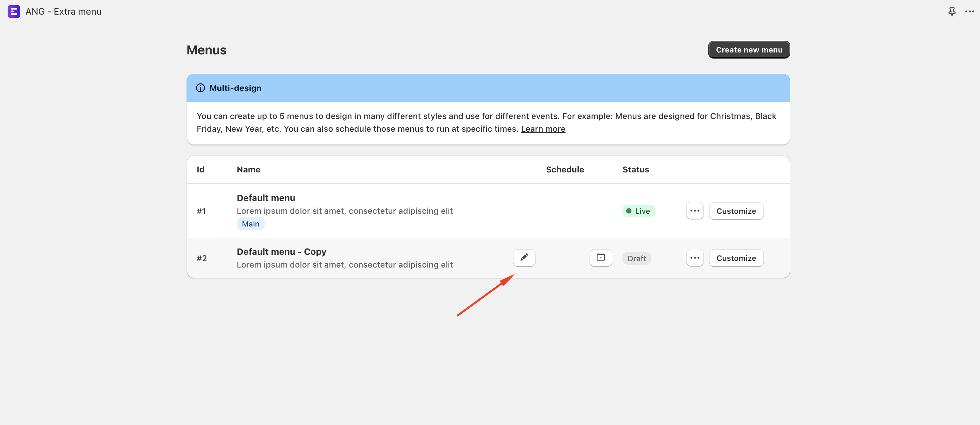Screen dimensions: 980x425
Task: Pin the app using the pin icon
Action: tap(951, 11)
